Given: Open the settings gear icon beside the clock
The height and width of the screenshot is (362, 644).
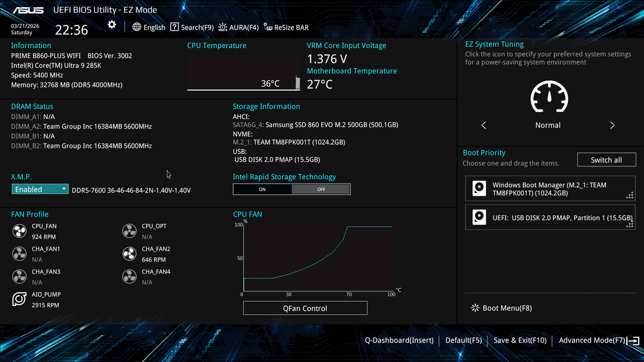Looking at the screenshot, I should pos(112,25).
